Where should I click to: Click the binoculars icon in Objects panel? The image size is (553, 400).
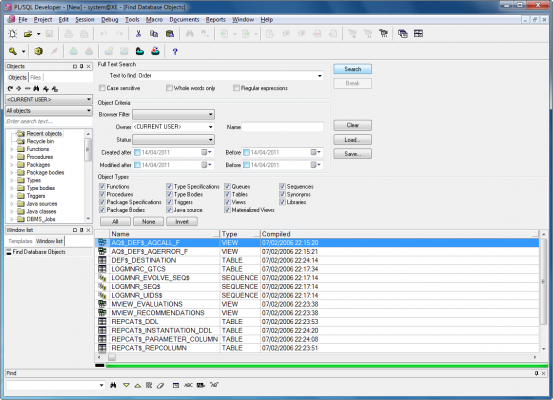pyautogui.click(x=36, y=89)
